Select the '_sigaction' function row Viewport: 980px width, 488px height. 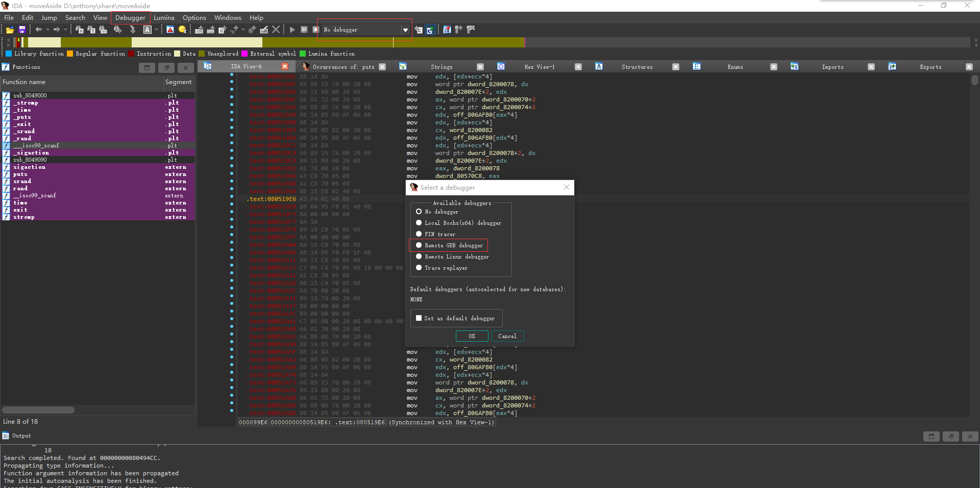coord(98,152)
